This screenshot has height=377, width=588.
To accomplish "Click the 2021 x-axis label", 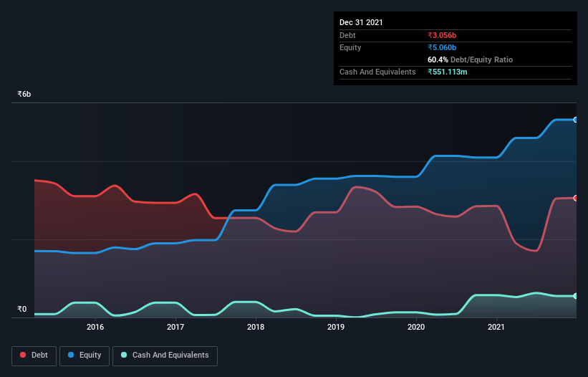I will point(496,327).
